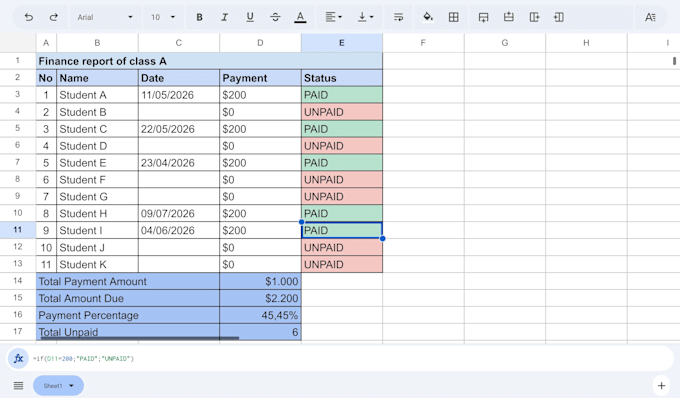Select the '45,45%' percentage cell

pos(260,315)
